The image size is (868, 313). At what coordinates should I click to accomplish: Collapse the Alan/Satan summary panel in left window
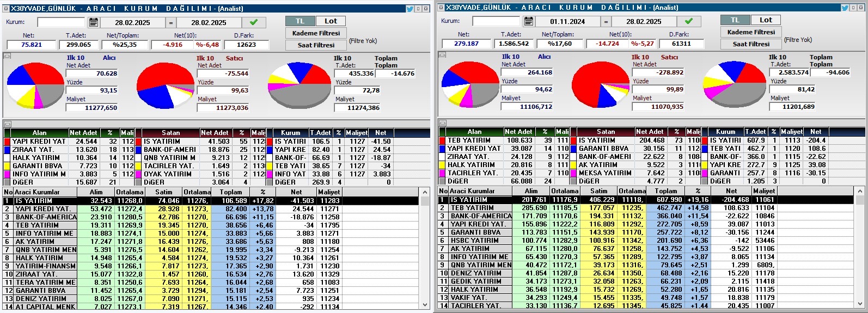point(7,124)
